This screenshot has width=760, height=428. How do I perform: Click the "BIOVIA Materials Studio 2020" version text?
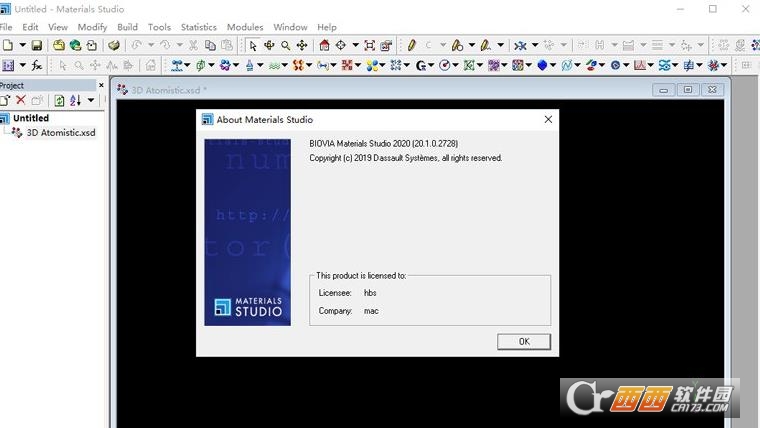tap(383, 143)
